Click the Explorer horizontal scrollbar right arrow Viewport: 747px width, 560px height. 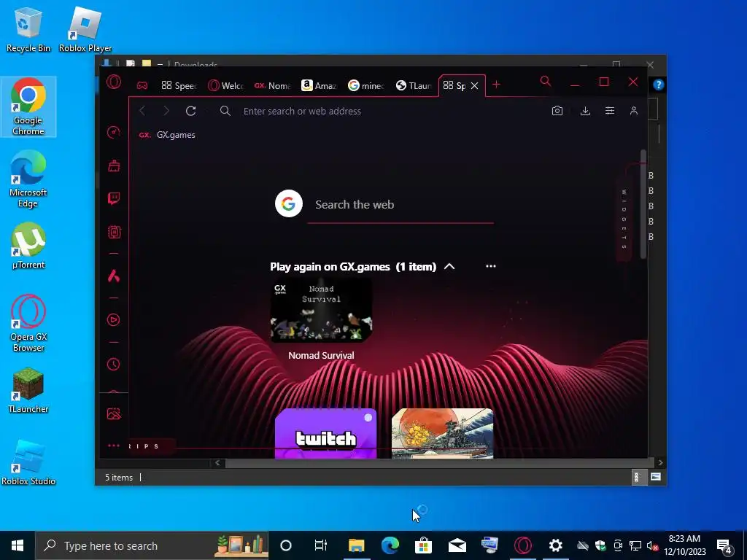tap(660, 462)
